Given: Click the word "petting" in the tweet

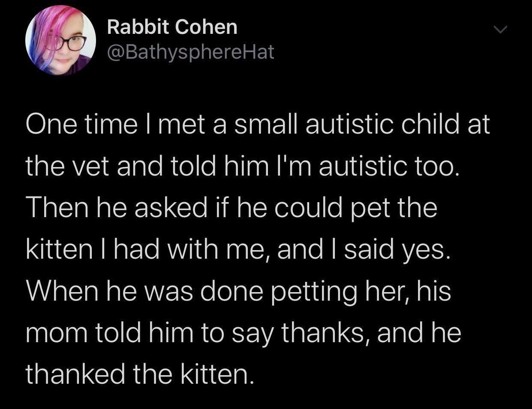Looking at the screenshot, I should click(x=318, y=292).
